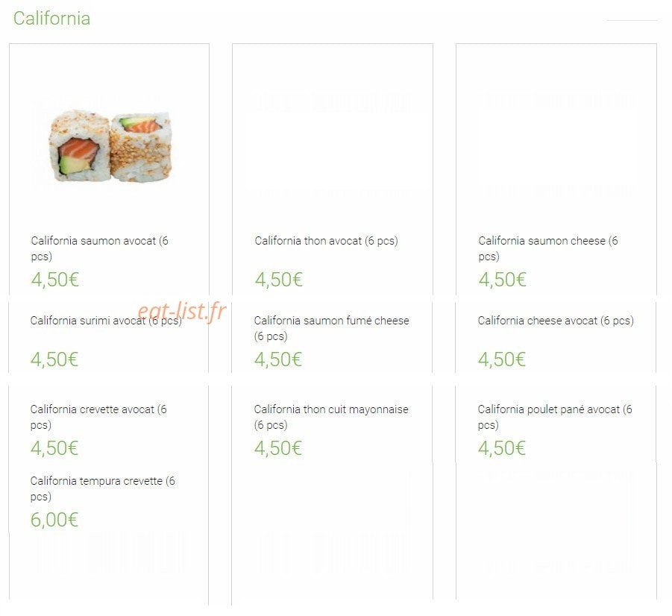672x616 pixels.
Task: Select California thon avocat (6 pcs)
Action: coord(326,241)
